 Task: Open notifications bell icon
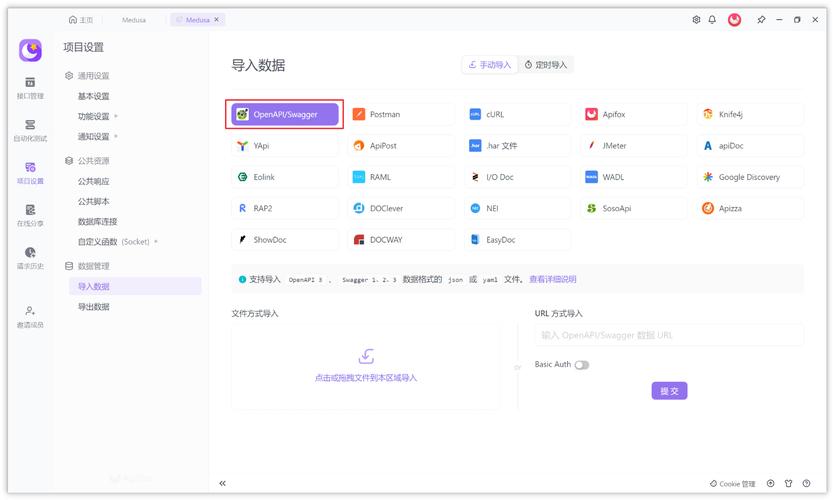[x=712, y=20]
